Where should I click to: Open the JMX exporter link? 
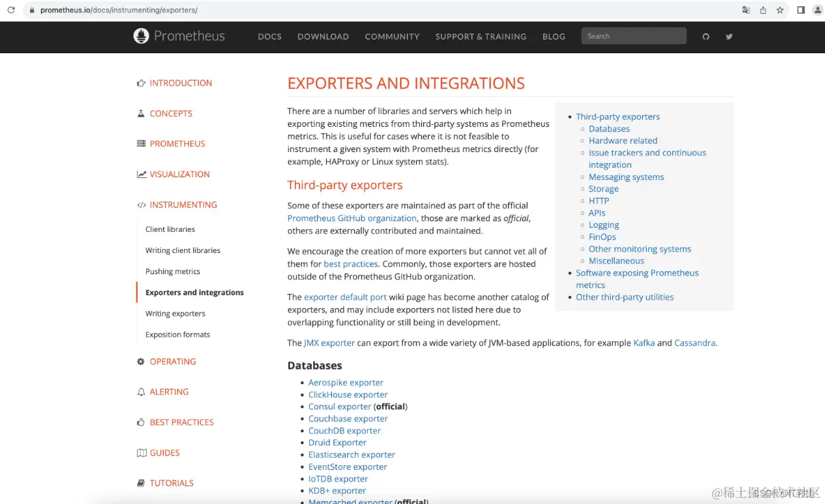329,343
